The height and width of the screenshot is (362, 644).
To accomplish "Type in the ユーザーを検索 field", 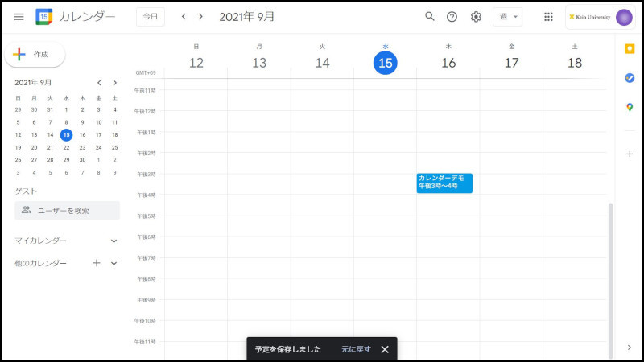I will click(x=68, y=211).
